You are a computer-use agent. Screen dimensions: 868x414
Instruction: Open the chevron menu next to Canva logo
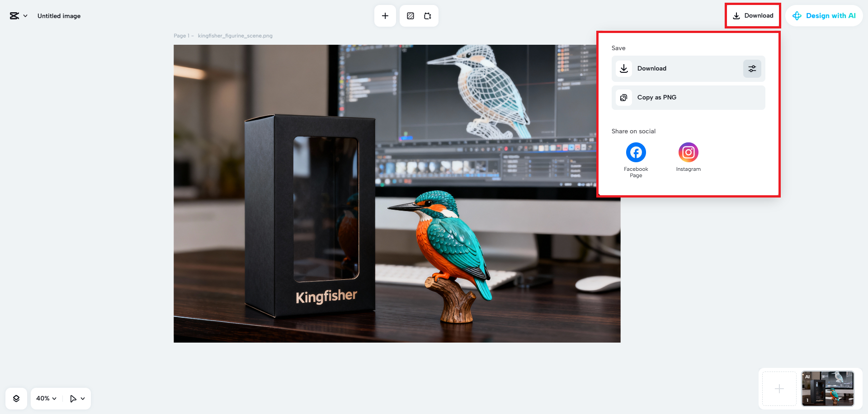click(26, 15)
